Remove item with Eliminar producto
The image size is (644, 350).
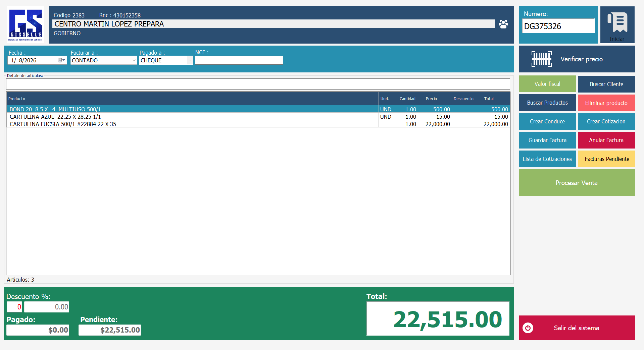coord(606,103)
